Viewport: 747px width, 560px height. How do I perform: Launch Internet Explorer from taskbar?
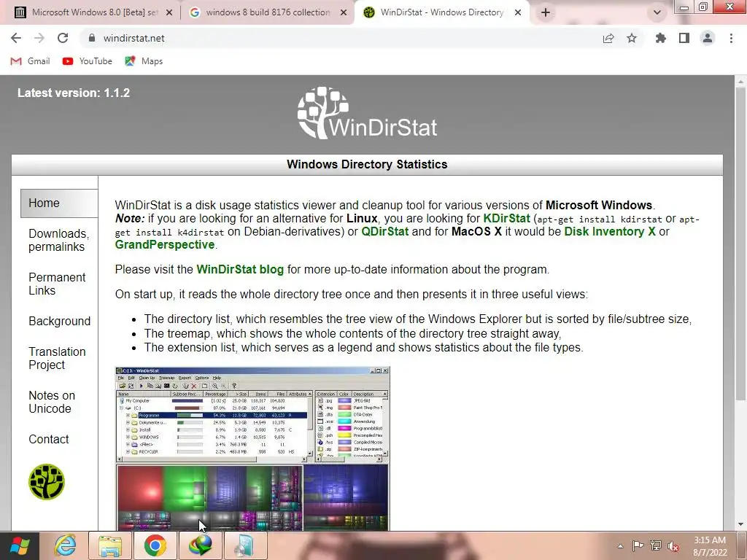click(65, 545)
